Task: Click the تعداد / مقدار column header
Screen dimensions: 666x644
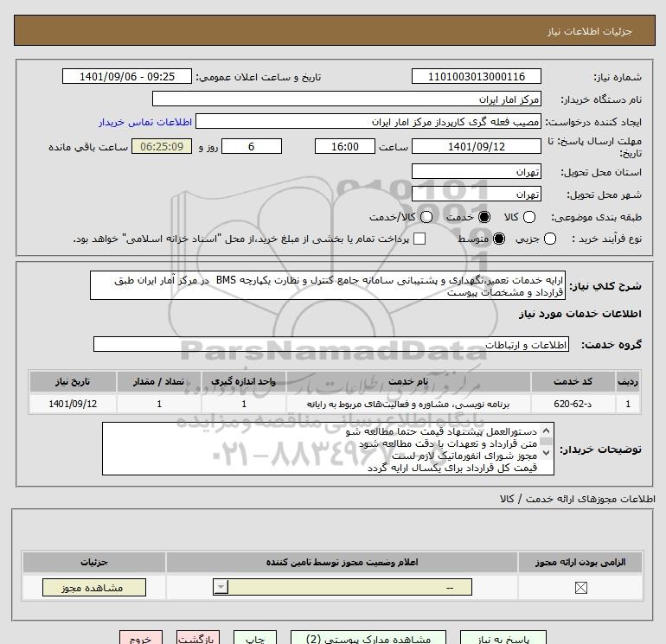Action: [x=159, y=381]
